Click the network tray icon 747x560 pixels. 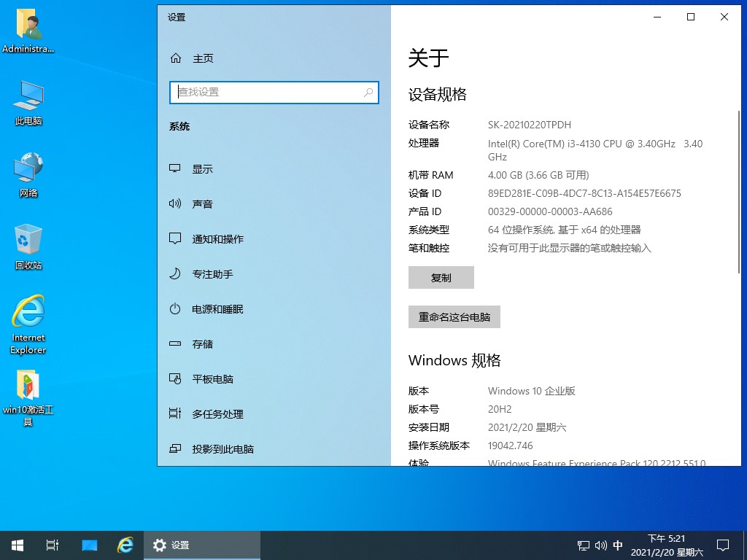tap(583, 545)
